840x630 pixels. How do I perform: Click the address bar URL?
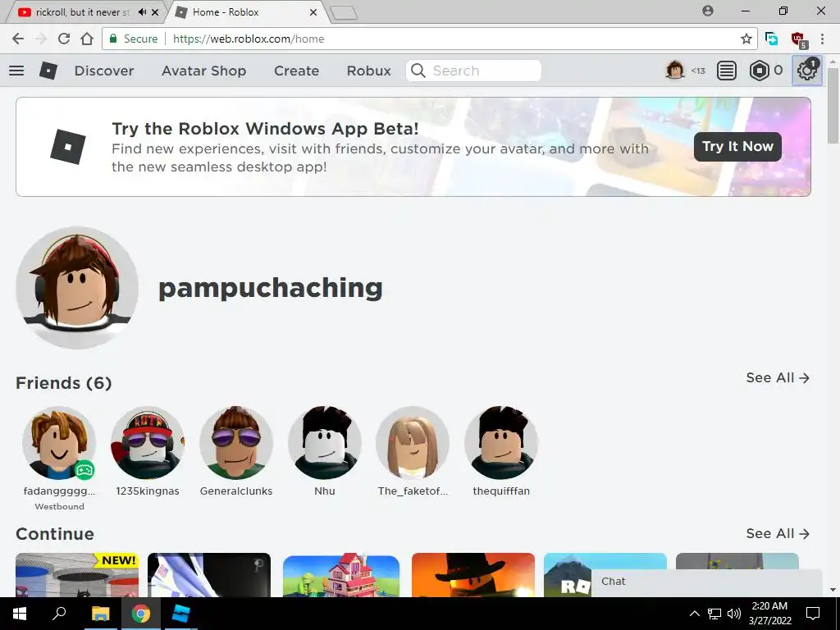click(249, 39)
